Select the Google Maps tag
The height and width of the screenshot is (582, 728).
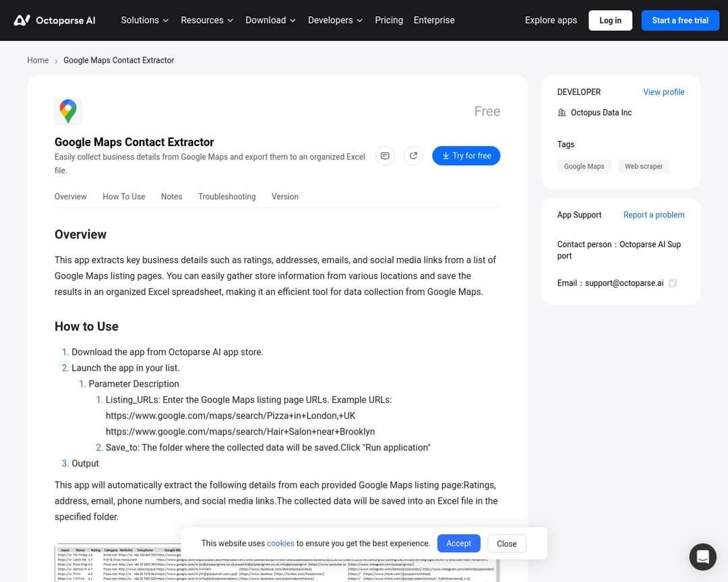tap(584, 166)
